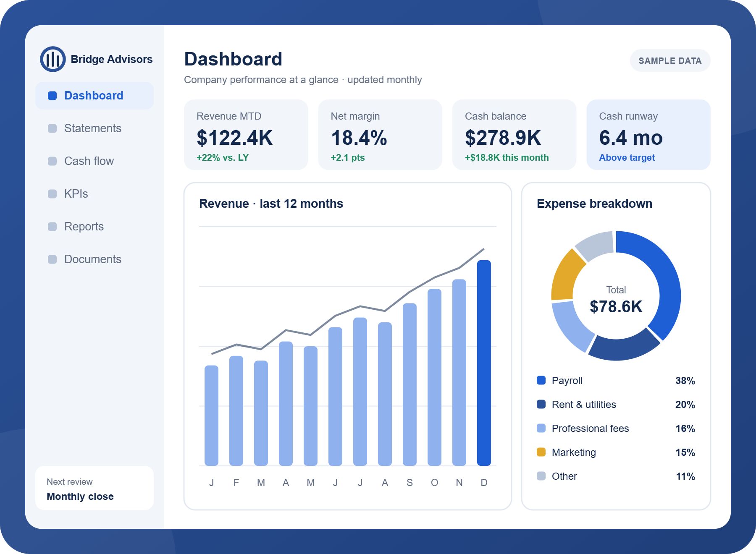The image size is (756, 554).
Task: Click the gray Other donut segment
Action: pyautogui.click(x=596, y=245)
